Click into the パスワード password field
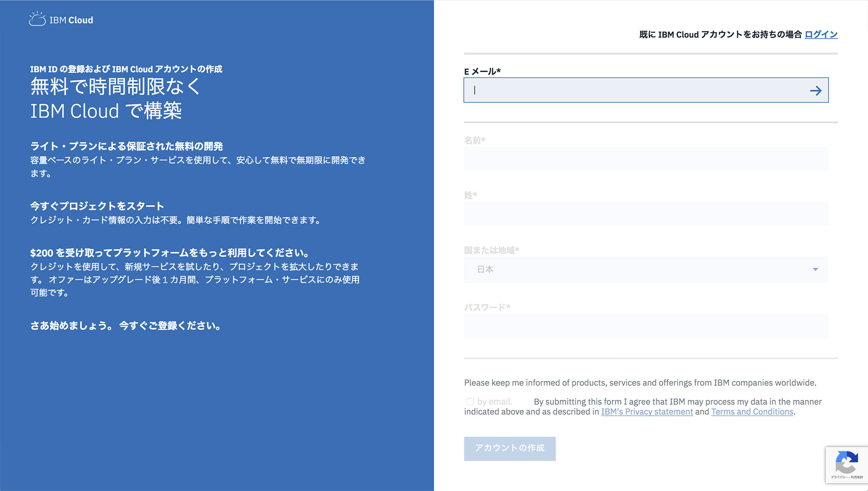 [645, 326]
